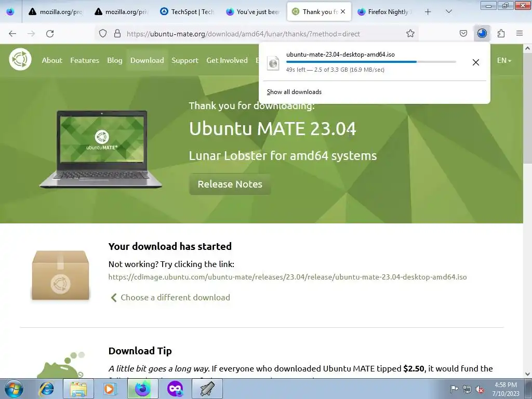Viewport: 532px width, 399px height.
Task: Click the cardboard package box image
Action: point(60,275)
